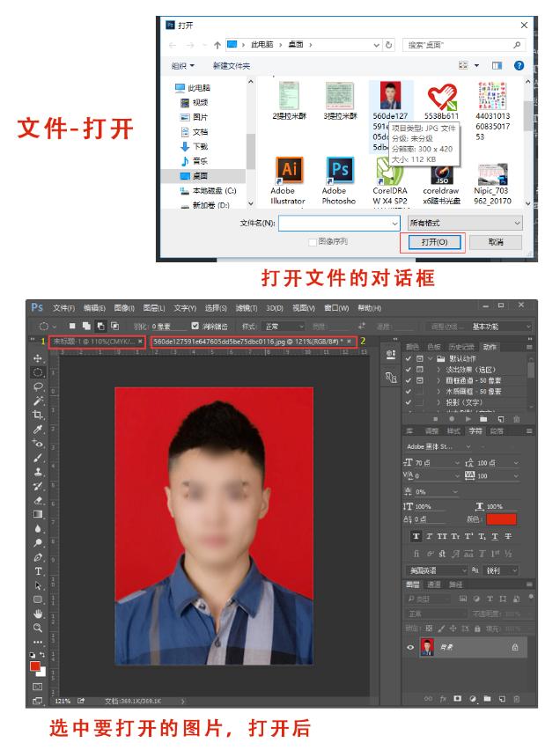Image resolution: width=560 pixels, height=750 pixels.
Task: Select the Move tool in Photoshop
Action: [x=38, y=358]
